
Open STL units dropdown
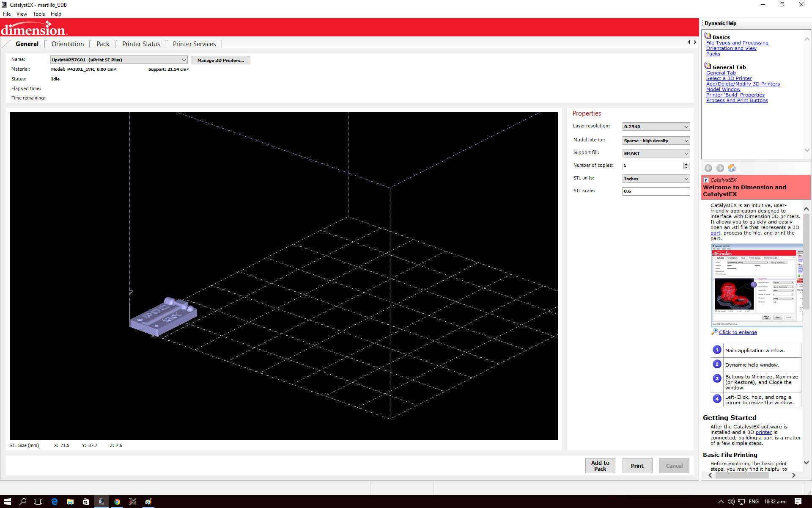coord(656,179)
